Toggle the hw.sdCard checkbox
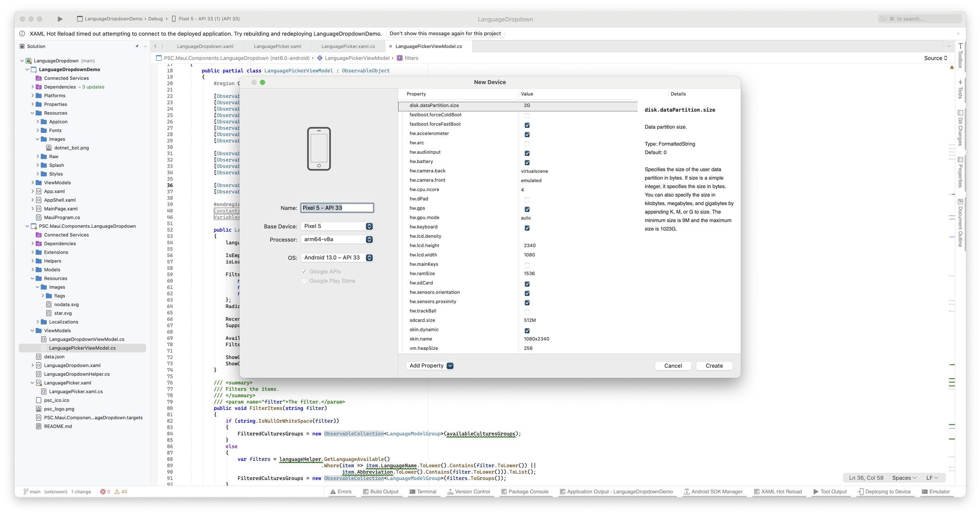 [527, 284]
